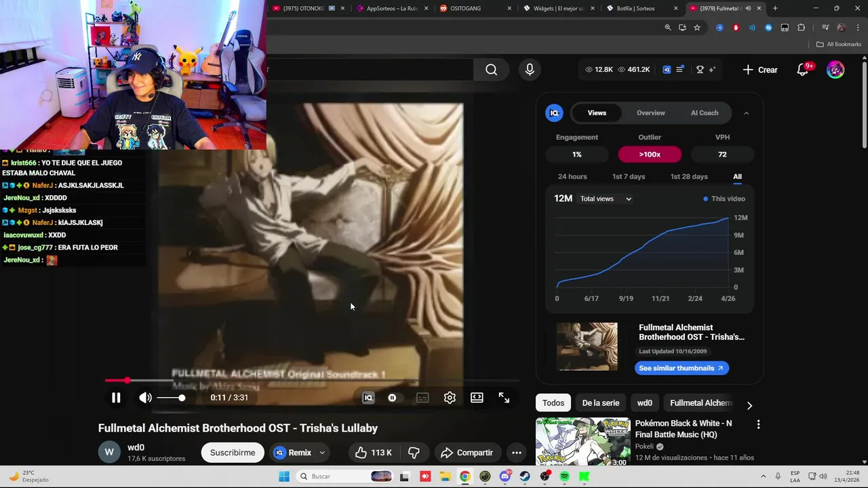This screenshot has width=868, height=488.
Task: Bookmark this page with star icon
Action: click(x=697, y=28)
